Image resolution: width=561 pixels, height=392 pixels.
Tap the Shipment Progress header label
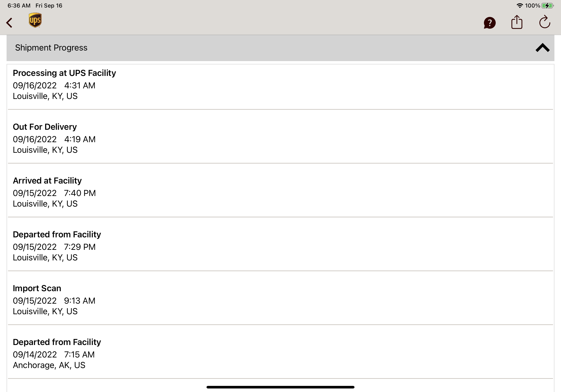51,48
